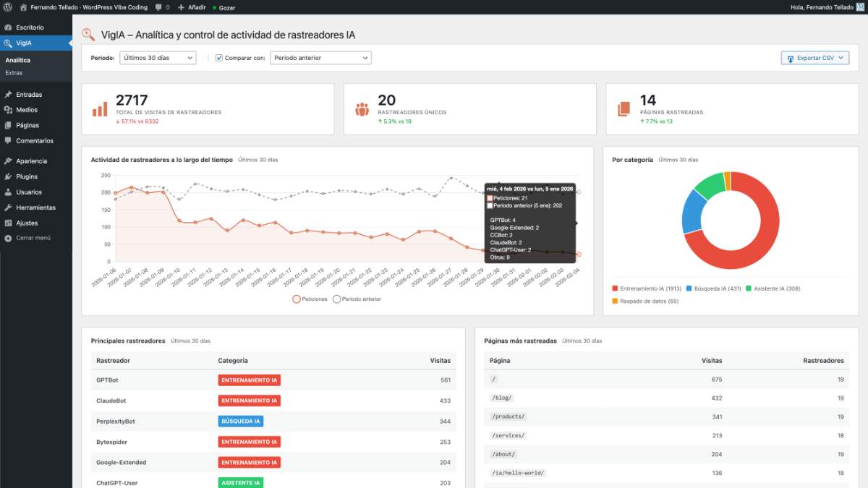Open Entradas via its pin icon

click(x=7, y=95)
